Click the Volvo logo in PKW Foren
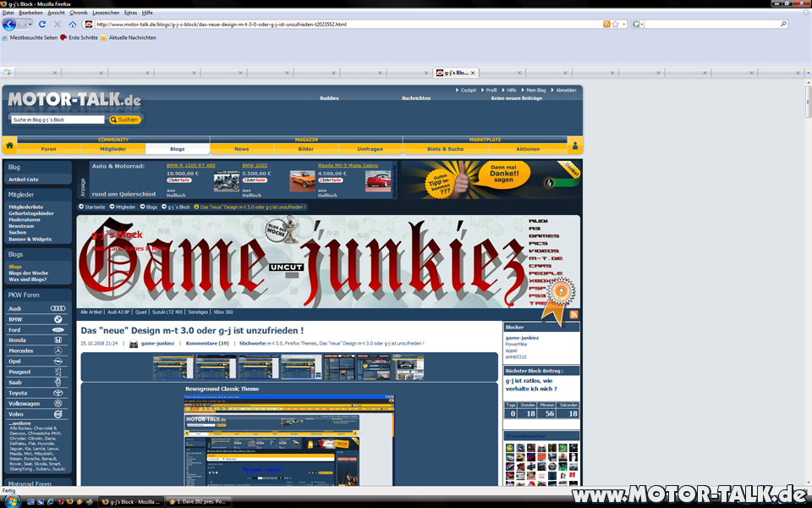Viewport: 812px width, 508px height. click(x=58, y=414)
